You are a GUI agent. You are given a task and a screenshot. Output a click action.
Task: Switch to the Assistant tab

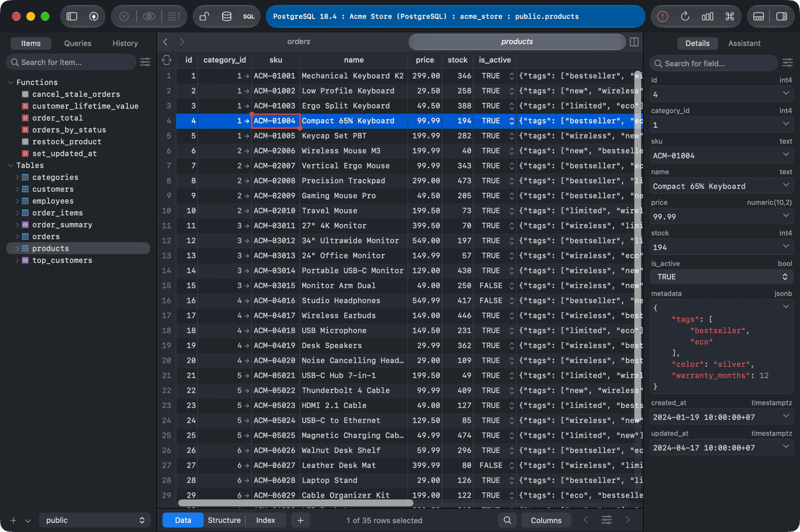point(744,43)
